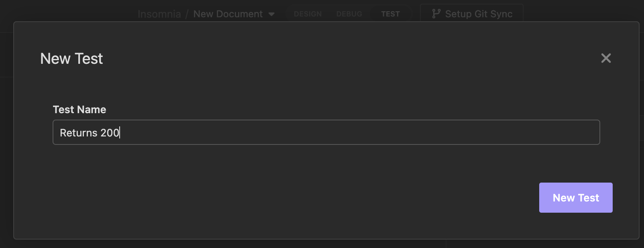644x248 pixels.
Task: Click the New Test dialog heading
Action: tap(71, 59)
